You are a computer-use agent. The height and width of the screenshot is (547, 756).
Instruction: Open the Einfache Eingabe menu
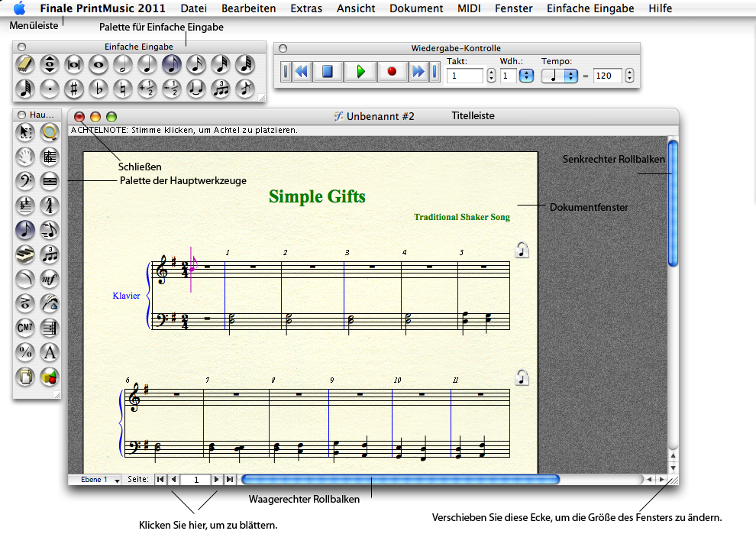(590, 8)
